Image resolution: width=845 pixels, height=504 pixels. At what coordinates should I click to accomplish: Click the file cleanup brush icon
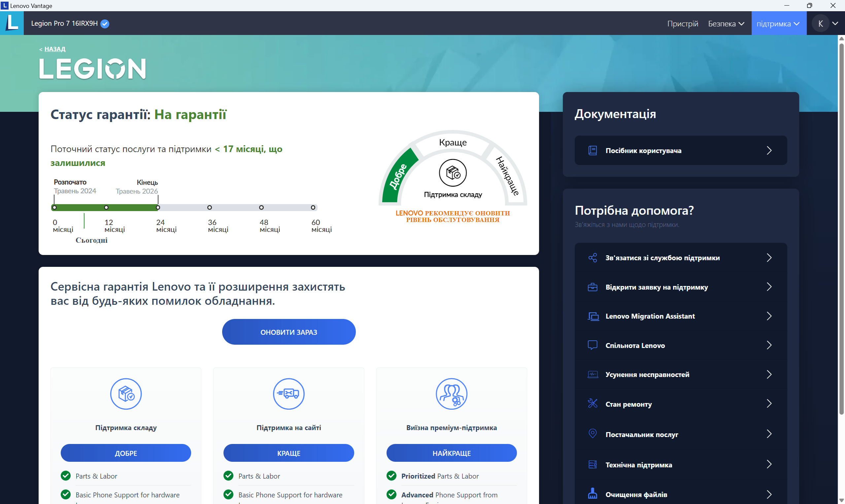(x=592, y=494)
